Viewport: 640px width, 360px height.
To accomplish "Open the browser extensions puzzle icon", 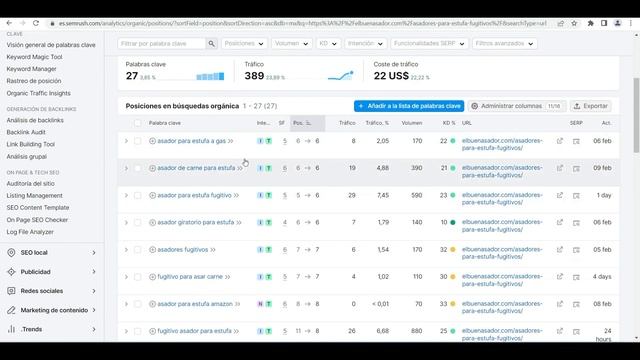I will [591, 23].
